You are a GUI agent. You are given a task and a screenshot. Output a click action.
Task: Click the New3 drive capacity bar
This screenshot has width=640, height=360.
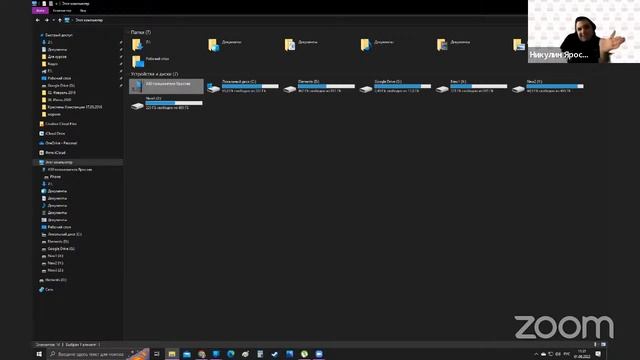[174, 103]
